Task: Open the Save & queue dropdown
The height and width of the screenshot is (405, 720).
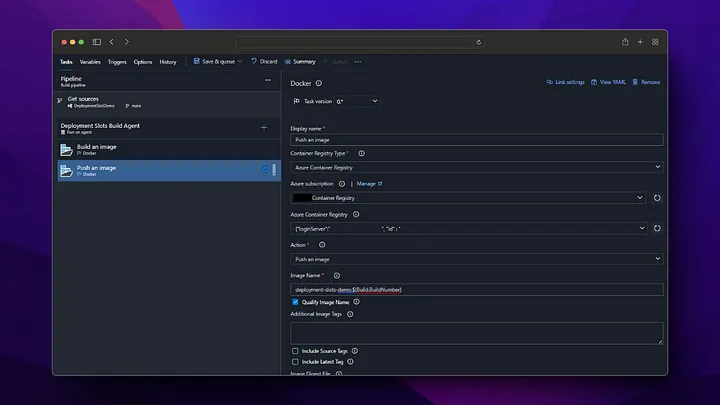Action: click(x=218, y=61)
